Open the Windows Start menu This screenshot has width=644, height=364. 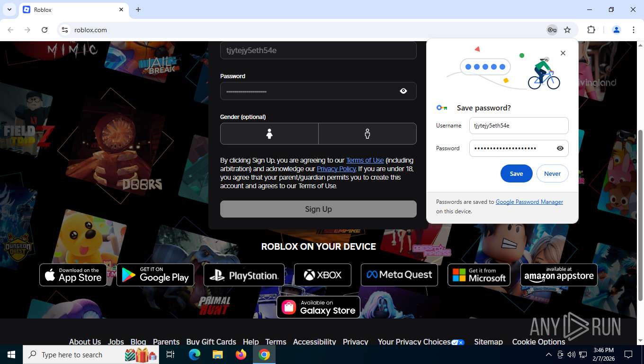[x=11, y=355]
